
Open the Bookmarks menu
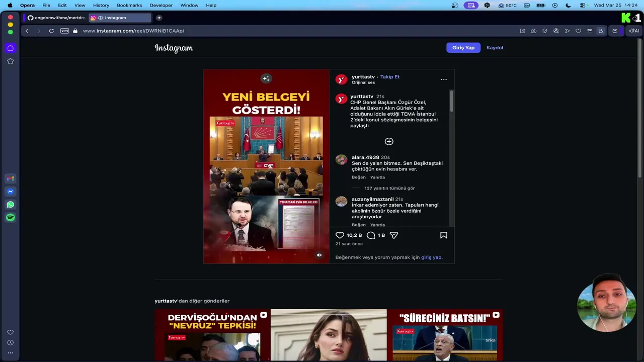[x=129, y=5]
